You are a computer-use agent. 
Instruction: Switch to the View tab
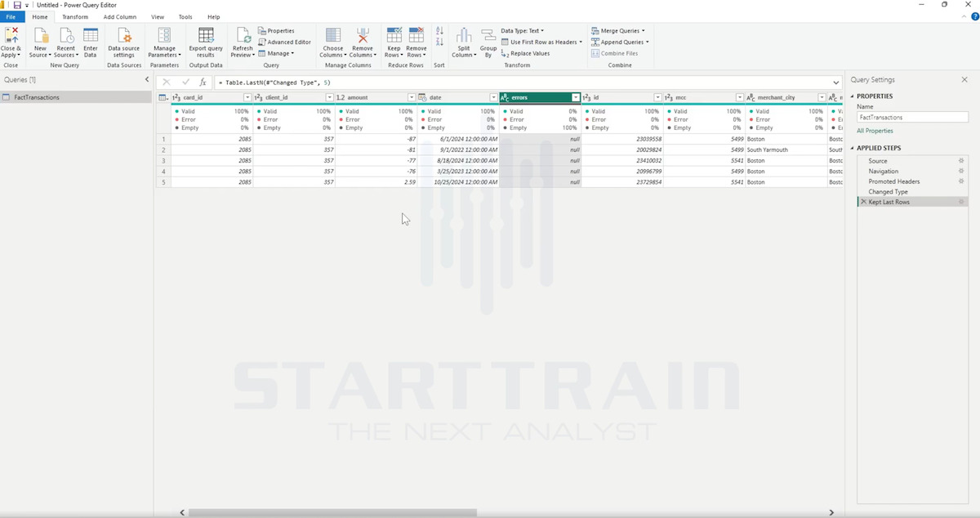(158, 16)
